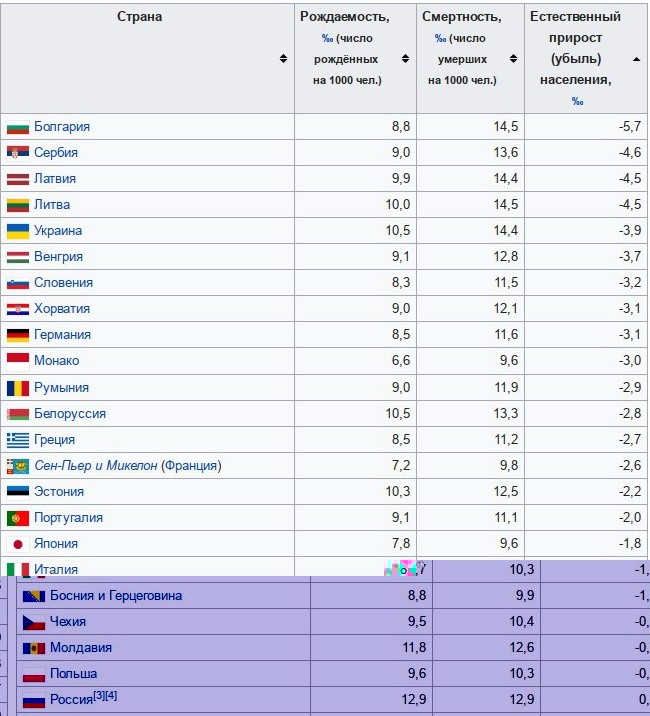Open the Латвия country link
The image size is (650, 716).
55,179
